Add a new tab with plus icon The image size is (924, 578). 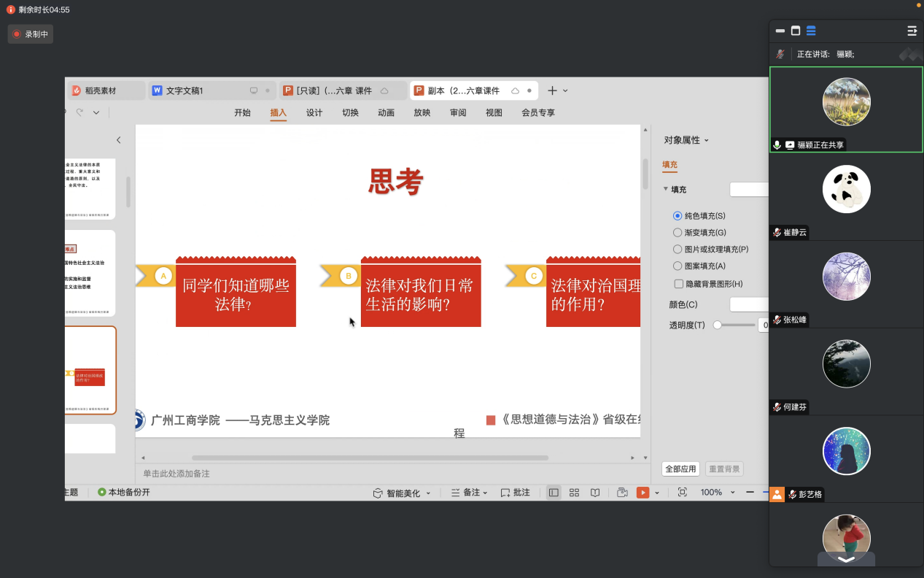[x=552, y=90]
